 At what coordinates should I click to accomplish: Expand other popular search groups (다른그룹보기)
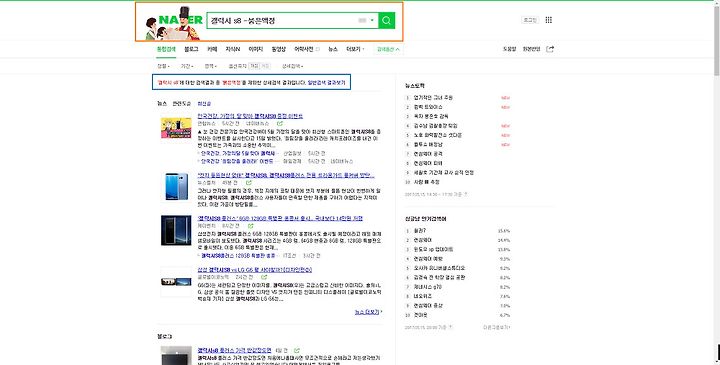tap(496, 327)
